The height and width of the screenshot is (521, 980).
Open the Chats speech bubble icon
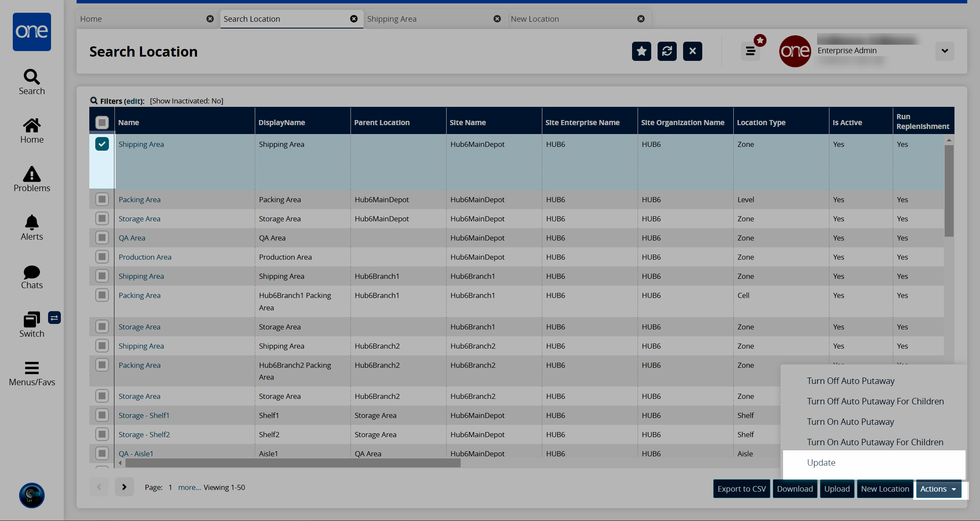point(31,272)
